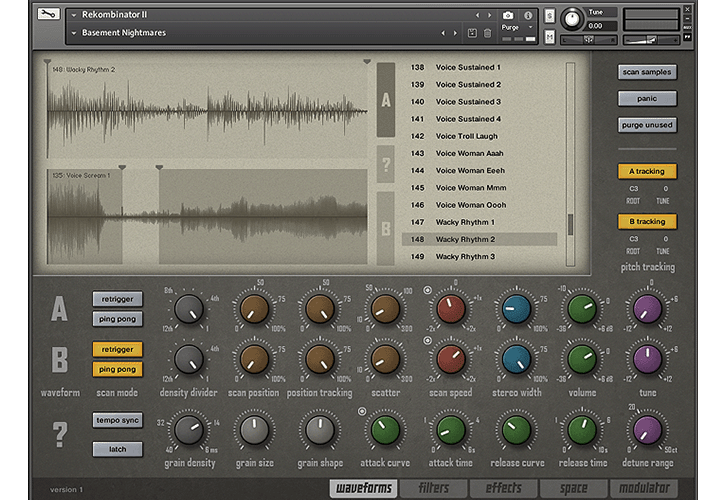724x500 pixels.
Task: Select Wacky Rhythm 3 sample
Action: pos(479,257)
